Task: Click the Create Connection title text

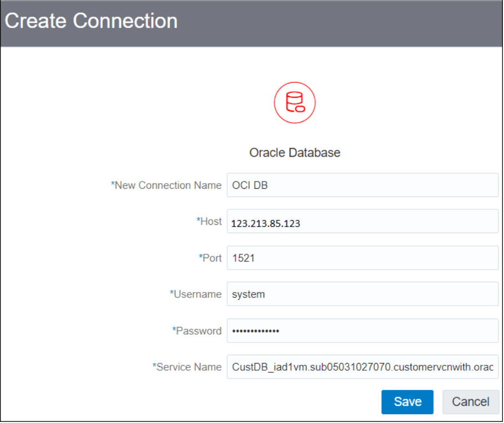Action: [91, 21]
